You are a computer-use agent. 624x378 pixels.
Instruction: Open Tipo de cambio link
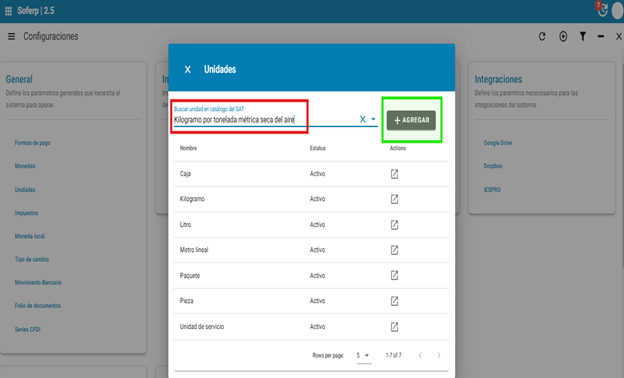pos(32,259)
